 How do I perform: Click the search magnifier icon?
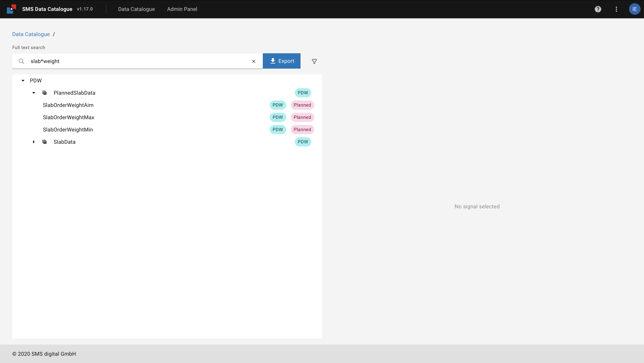[x=21, y=61]
